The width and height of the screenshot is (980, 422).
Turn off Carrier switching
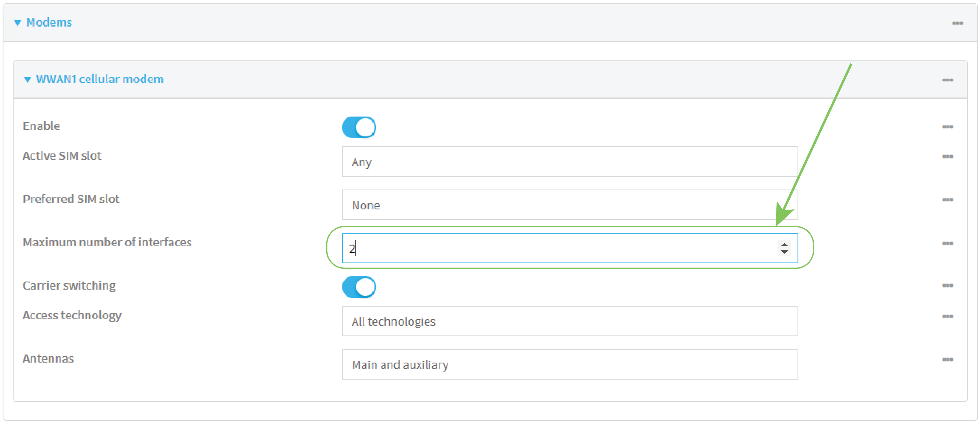click(x=359, y=287)
